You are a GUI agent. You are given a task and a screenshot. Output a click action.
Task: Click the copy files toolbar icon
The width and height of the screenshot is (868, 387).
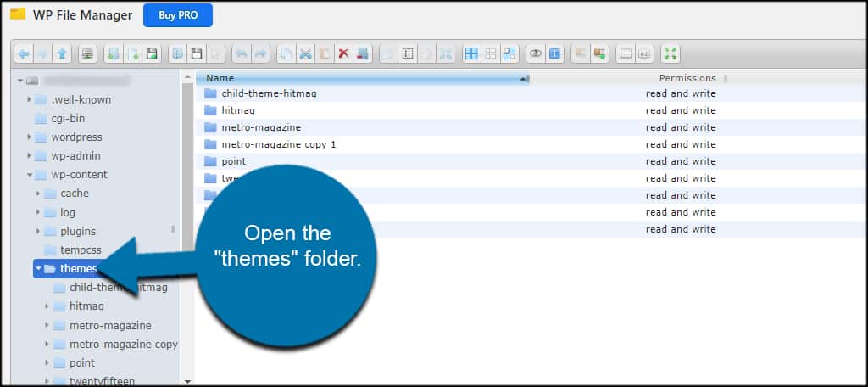point(287,53)
